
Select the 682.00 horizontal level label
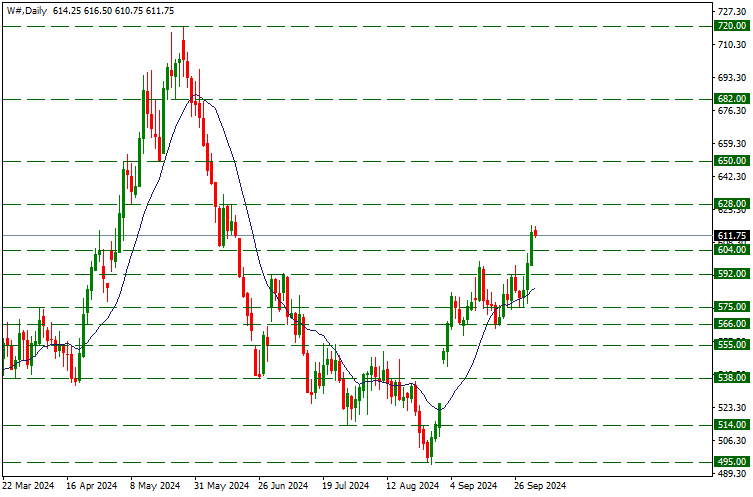[x=732, y=99]
